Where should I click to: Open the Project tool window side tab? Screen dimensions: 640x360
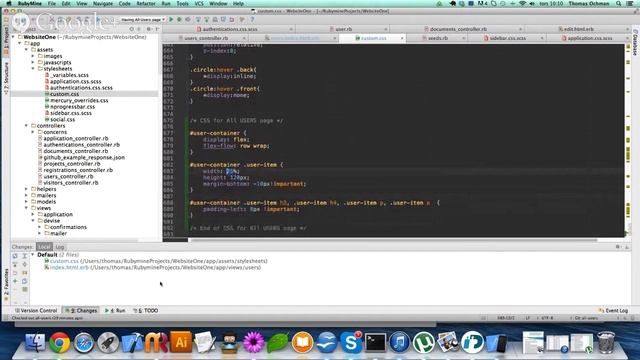tap(6, 40)
